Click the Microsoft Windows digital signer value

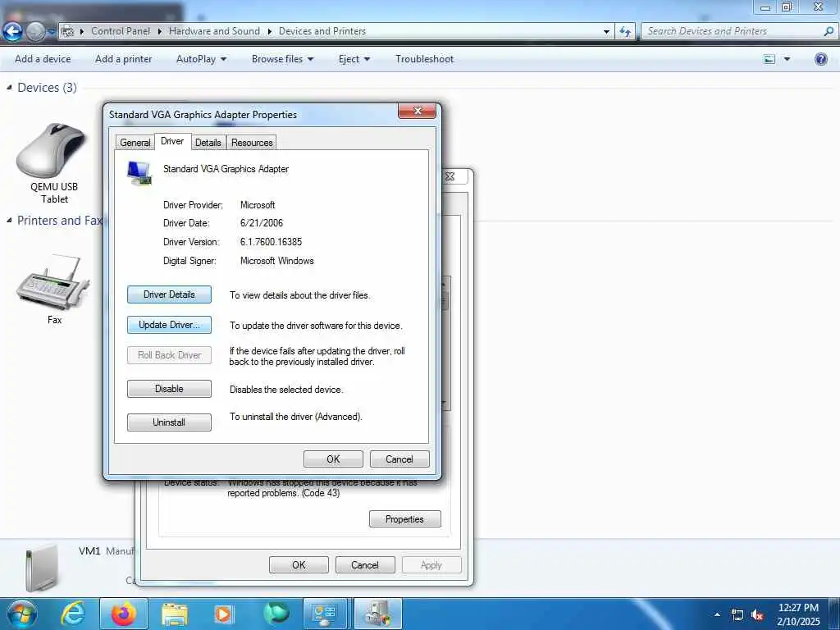277,261
